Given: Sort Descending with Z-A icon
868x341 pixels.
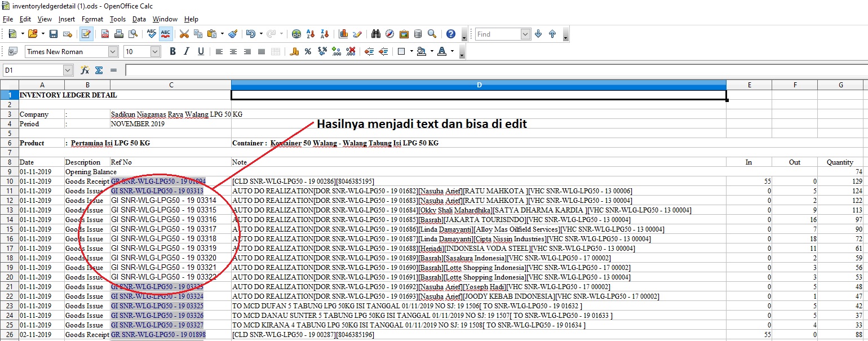Looking at the screenshot, I should [324, 34].
